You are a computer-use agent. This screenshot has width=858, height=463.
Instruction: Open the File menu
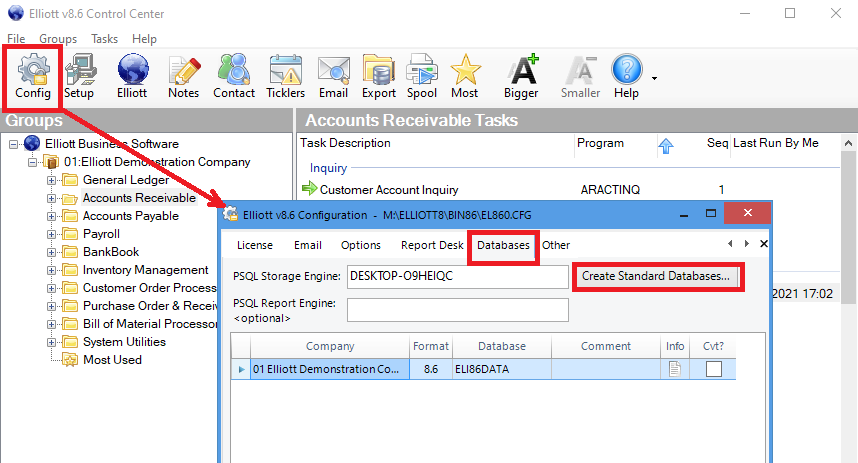(x=16, y=39)
